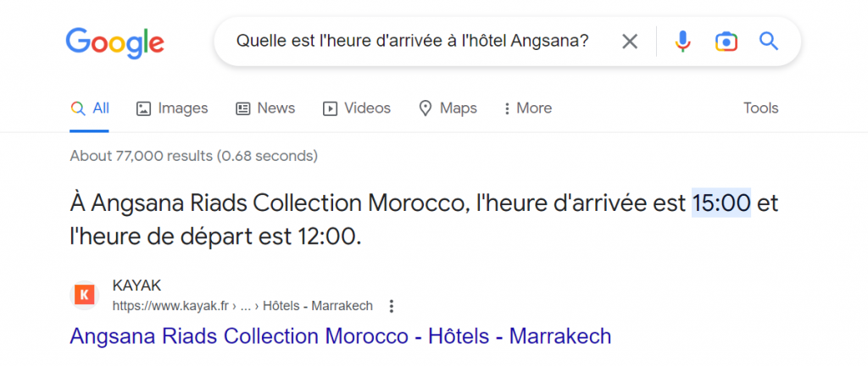Click the highlighted 15:00 arrival time

721,203
